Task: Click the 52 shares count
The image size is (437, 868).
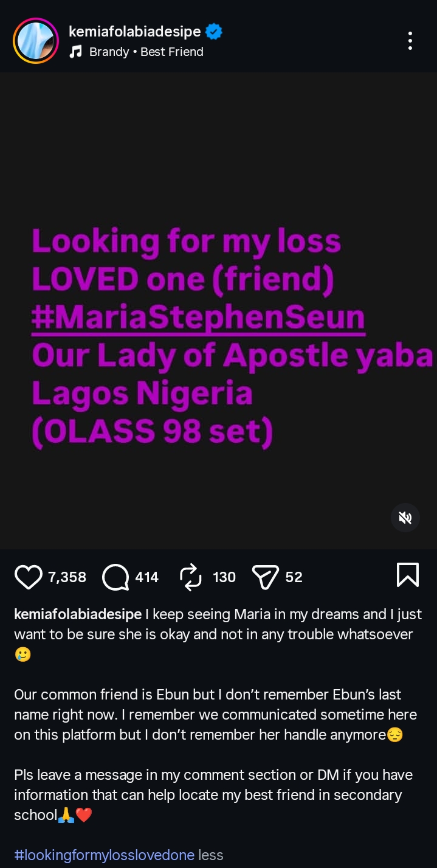Action: pyautogui.click(x=294, y=577)
